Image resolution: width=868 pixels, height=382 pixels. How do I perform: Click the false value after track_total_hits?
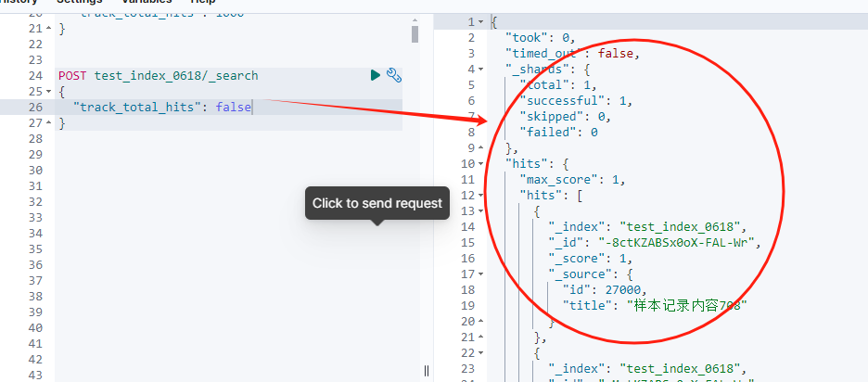pyautogui.click(x=233, y=107)
